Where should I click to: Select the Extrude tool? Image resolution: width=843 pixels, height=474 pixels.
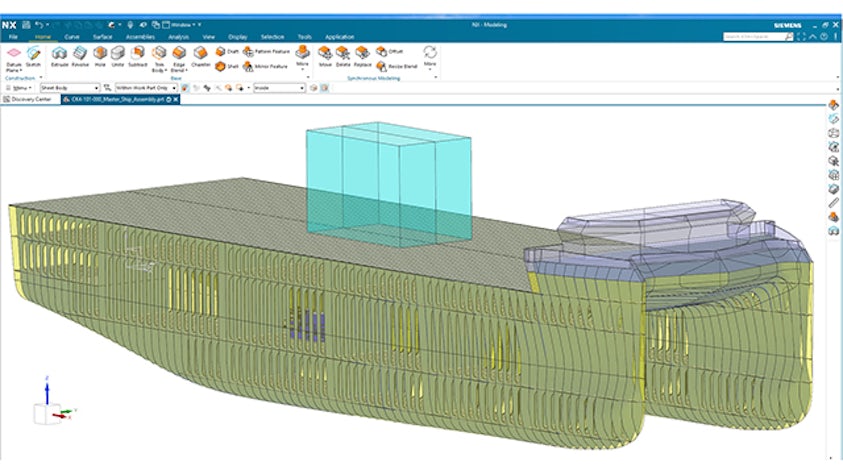[60, 54]
